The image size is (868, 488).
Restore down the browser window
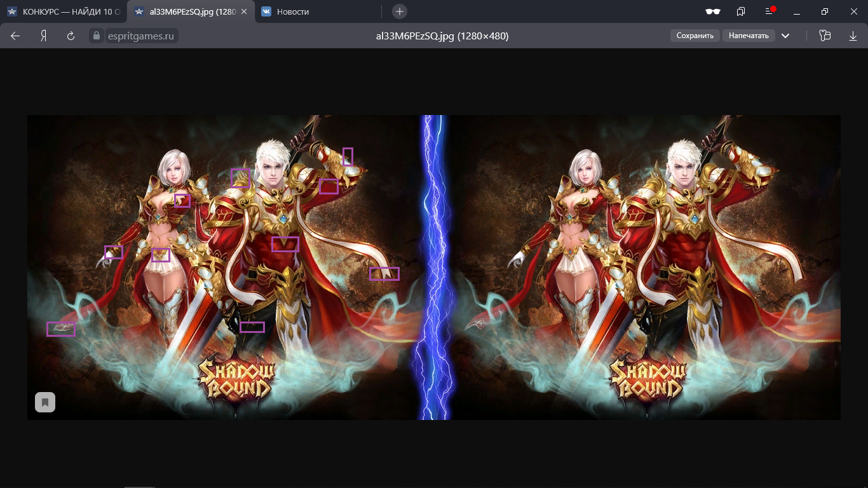click(825, 11)
